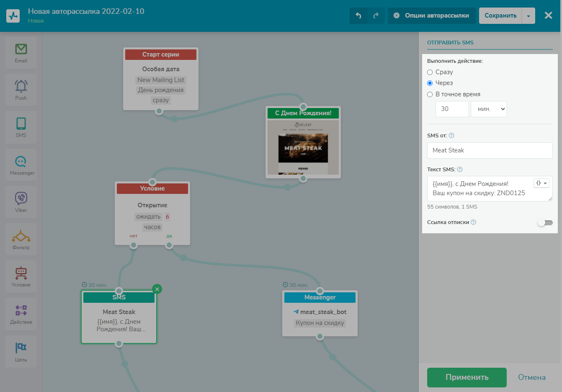
Task: Open the variables dropdown in SMS text
Action: click(541, 183)
